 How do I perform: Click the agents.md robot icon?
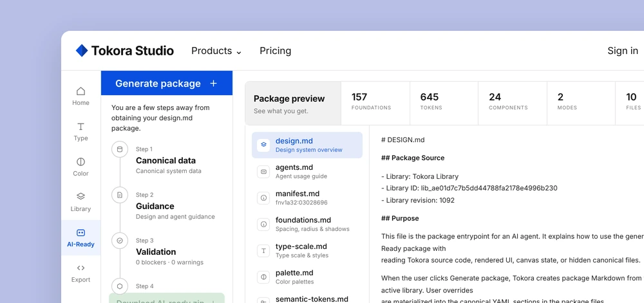click(263, 171)
